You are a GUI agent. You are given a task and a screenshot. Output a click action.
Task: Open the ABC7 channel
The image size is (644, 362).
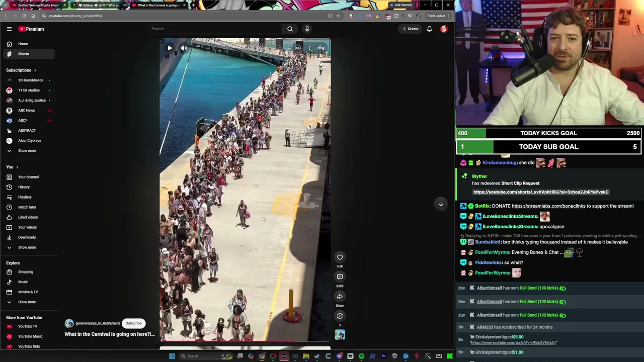point(29,121)
